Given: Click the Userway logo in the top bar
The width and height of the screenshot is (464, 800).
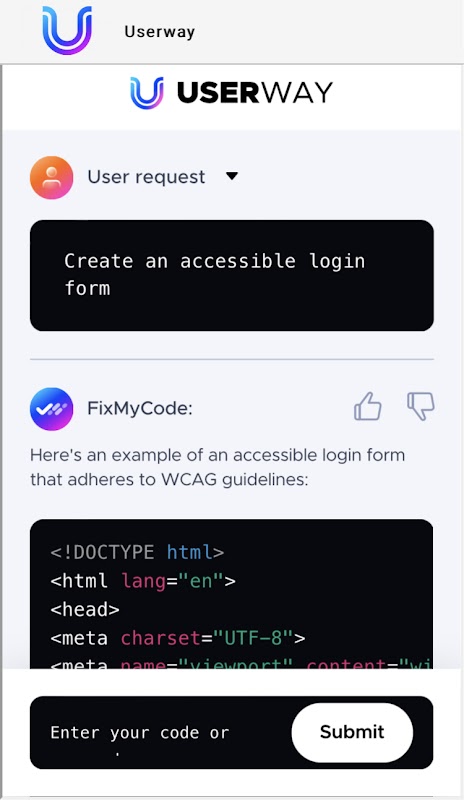Looking at the screenshot, I should pos(67,30).
